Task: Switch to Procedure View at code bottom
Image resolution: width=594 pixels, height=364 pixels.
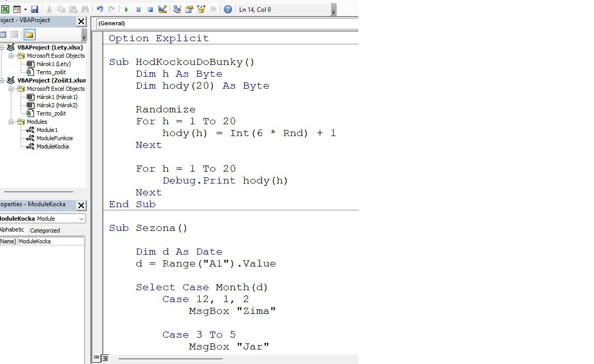Action: pos(96,358)
